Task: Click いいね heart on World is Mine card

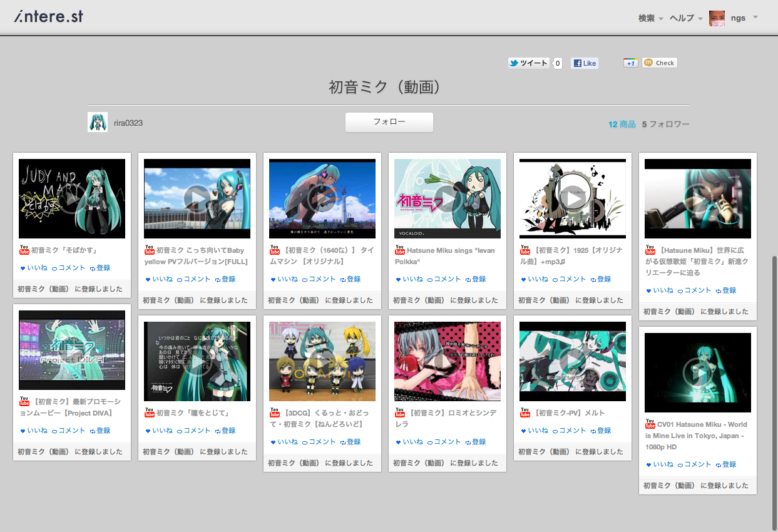Action: (649, 464)
